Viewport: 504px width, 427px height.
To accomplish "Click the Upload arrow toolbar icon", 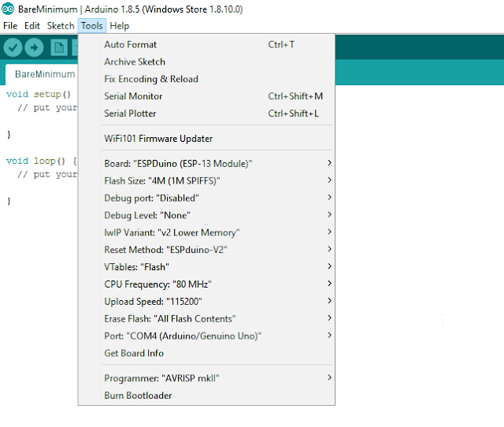I will point(34,47).
